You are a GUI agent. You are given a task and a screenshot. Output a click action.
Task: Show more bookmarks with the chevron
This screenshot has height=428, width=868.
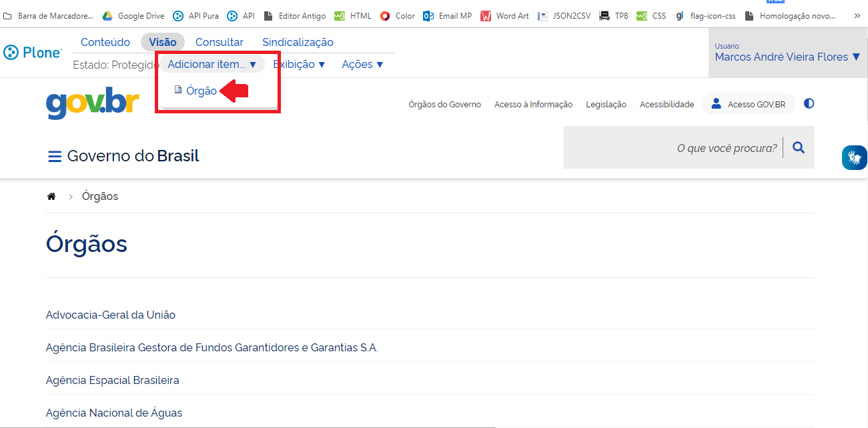(x=857, y=16)
